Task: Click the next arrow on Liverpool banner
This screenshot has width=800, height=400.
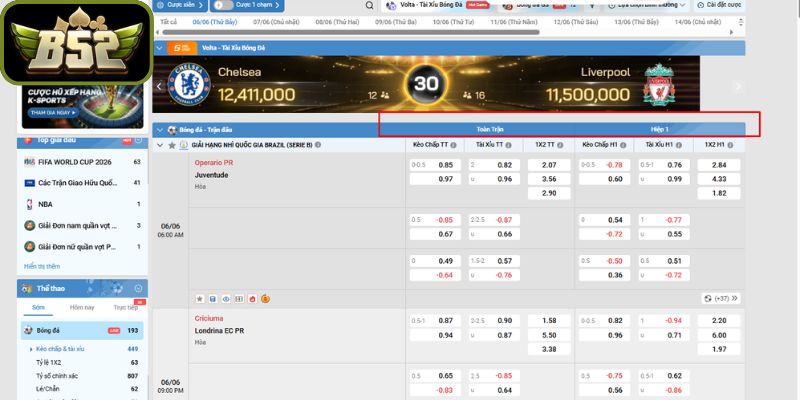Action: coord(738,86)
